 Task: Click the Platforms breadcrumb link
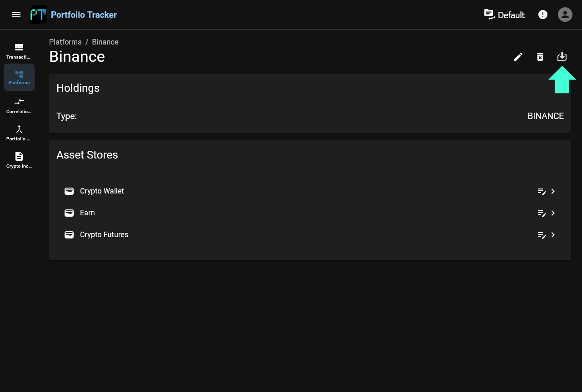point(65,42)
